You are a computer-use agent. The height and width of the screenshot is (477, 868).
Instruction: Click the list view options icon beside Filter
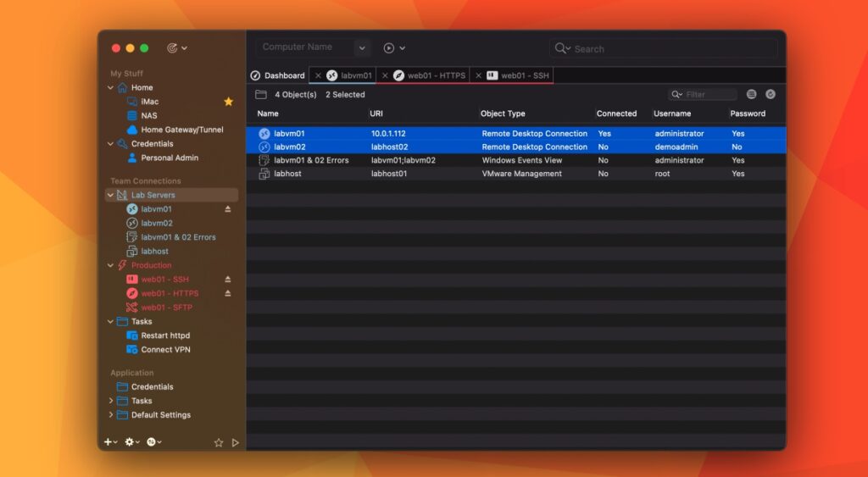[x=751, y=95]
